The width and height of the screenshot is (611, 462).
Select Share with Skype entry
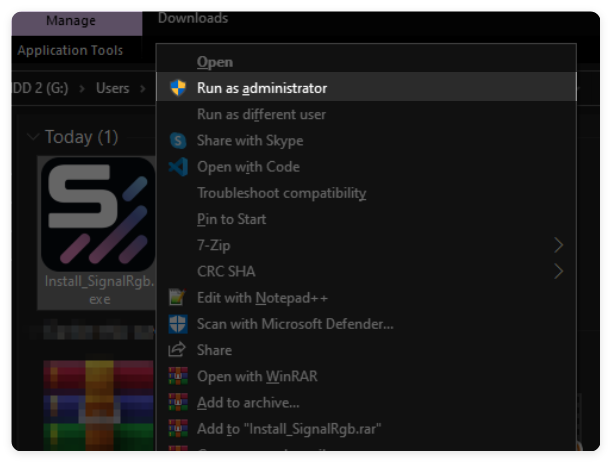coord(366,141)
